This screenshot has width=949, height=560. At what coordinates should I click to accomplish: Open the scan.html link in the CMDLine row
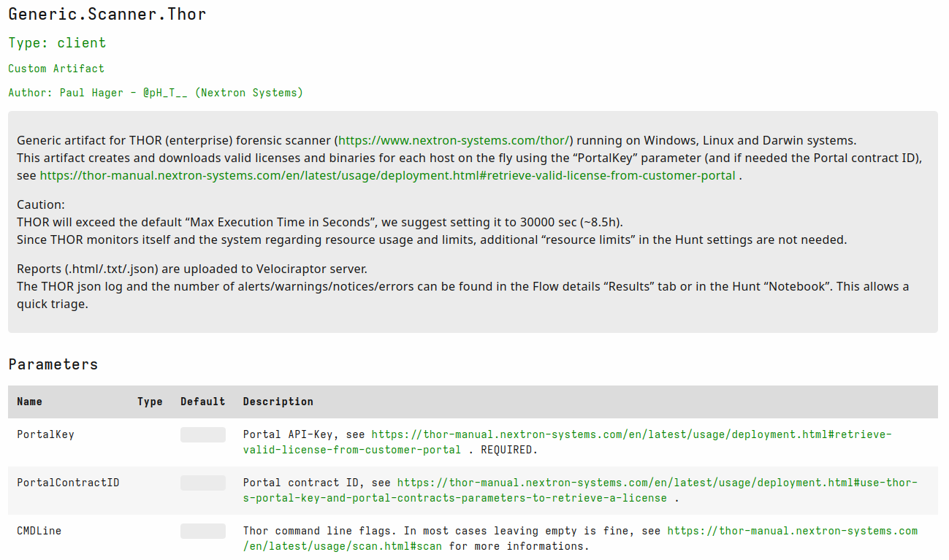pos(792,531)
